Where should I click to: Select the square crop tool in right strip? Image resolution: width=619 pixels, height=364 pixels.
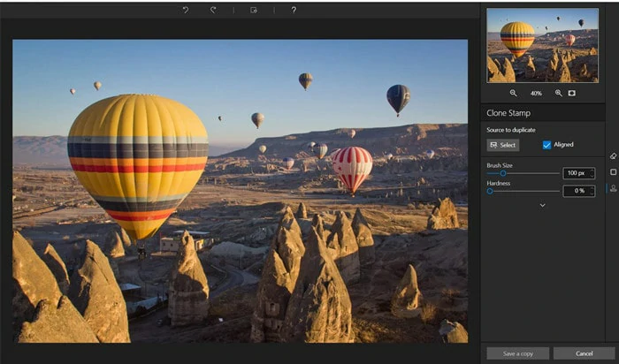tap(613, 172)
